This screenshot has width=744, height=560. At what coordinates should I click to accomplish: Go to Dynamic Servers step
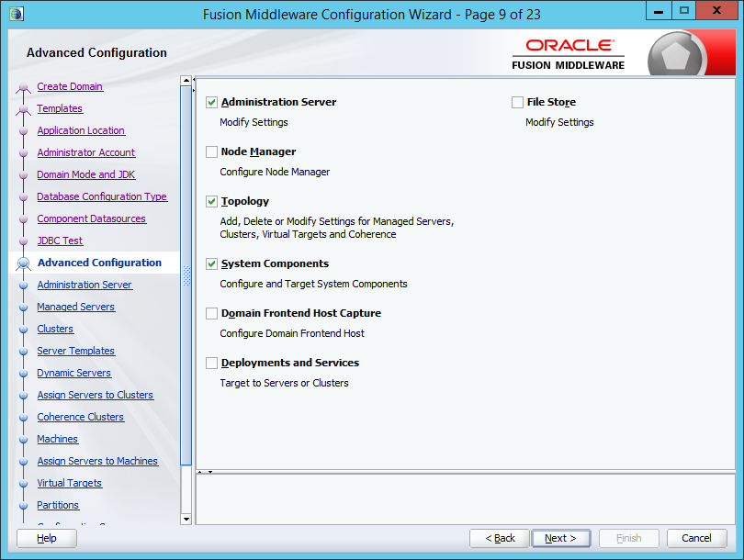tap(74, 373)
